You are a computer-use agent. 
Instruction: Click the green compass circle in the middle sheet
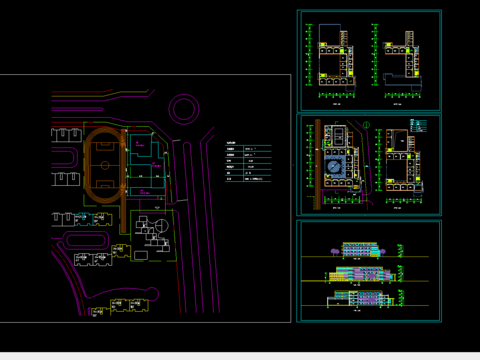click(366, 125)
